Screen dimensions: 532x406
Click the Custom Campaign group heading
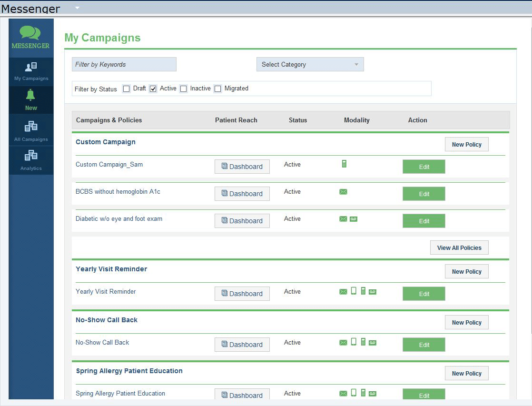click(x=106, y=142)
